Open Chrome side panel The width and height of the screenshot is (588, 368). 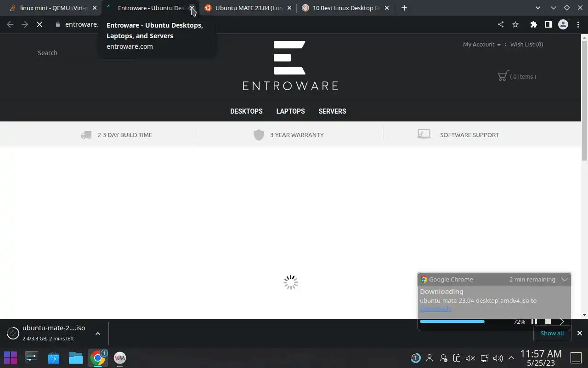pyautogui.click(x=548, y=24)
